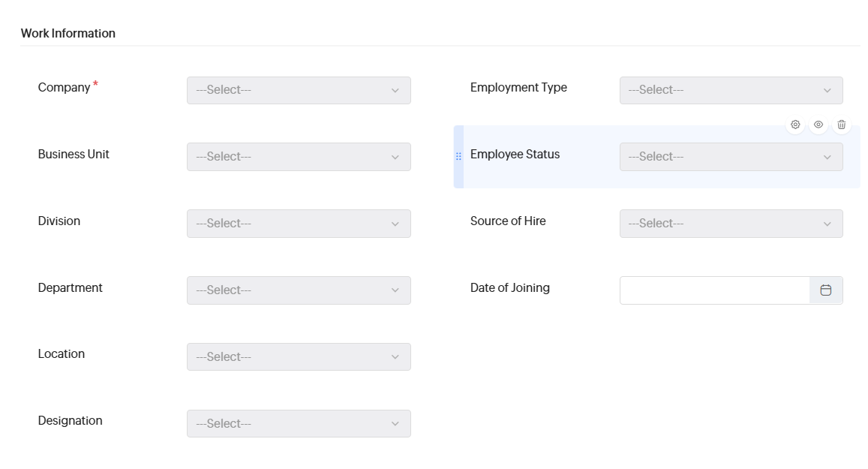The width and height of the screenshot is (868, 469).
Task: Toggle Employee Status field visibility eye
Action: tap(818, 125)
